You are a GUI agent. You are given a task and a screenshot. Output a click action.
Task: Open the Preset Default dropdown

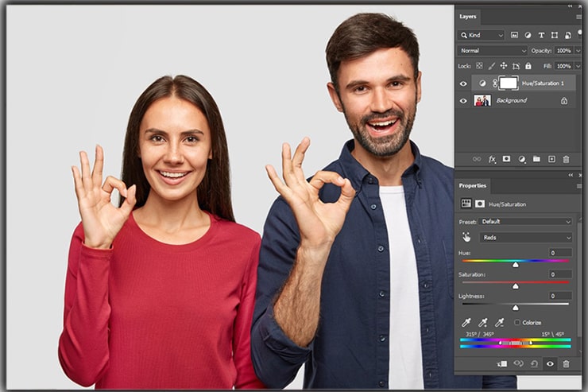click(525, 221)
